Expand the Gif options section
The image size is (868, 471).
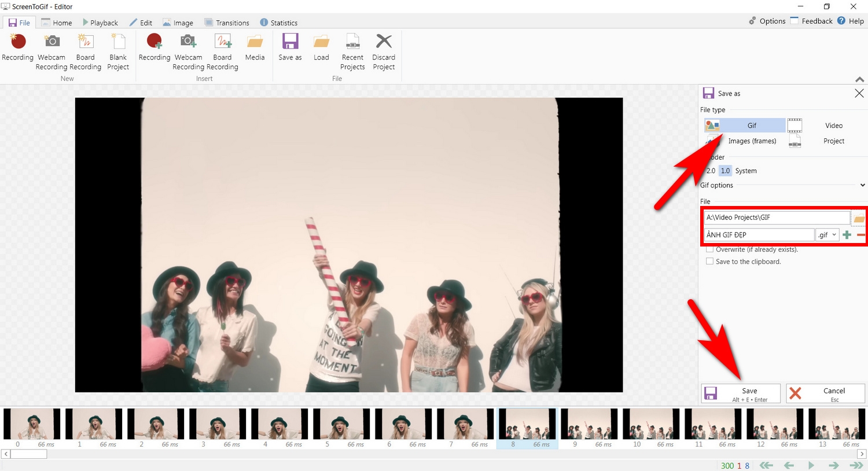point(862,185)
